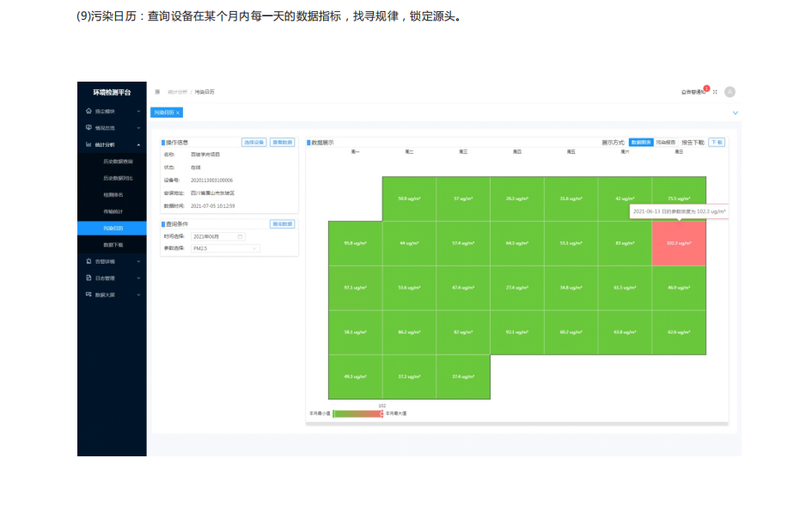This screenshot has width=812, height=507.
Task: Click the 选择设备 button
Action: point(253,143)
